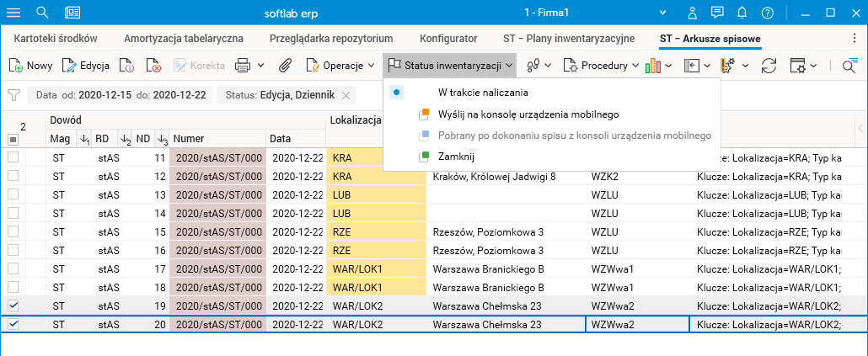
Task: Check the row 15 checkbox
Action: (13, 231)
